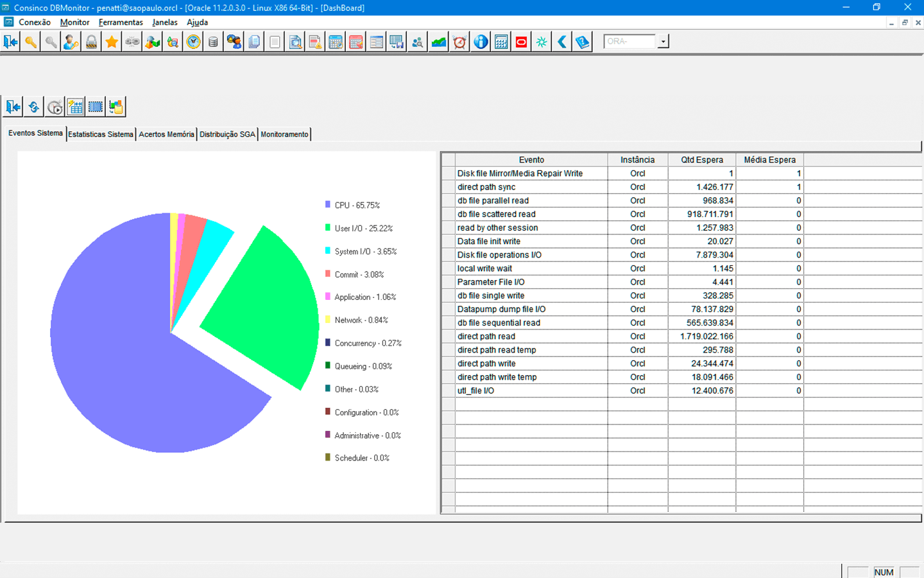This screenshot has width=924, height=578.
Task: Open the blue information icon
Action: point(481,42)
